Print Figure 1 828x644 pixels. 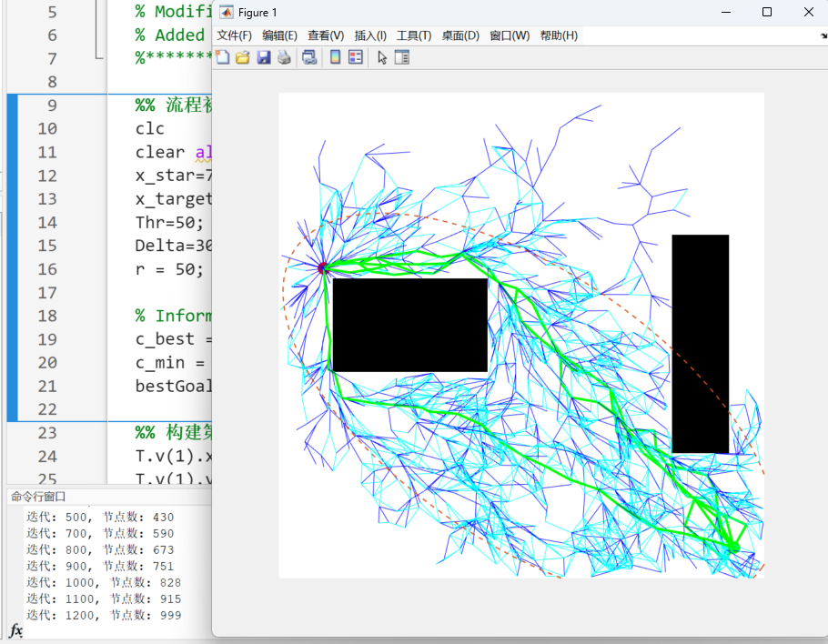pos(284,56)
